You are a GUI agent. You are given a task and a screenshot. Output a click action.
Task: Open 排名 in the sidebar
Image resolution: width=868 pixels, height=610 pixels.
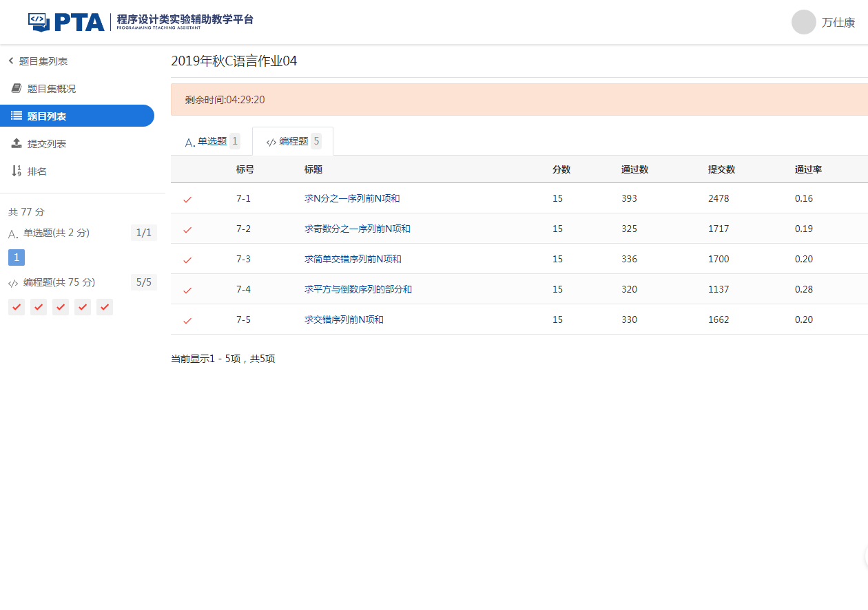click(x=37, y=171)
